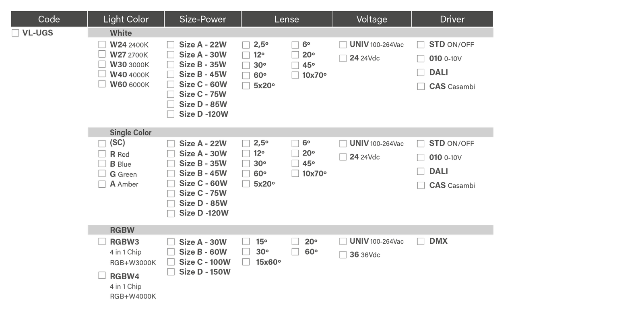Viewport: 644px width, 311px height.
Task: Select Size D - 150W checkbox
Action: click(171, 272)
